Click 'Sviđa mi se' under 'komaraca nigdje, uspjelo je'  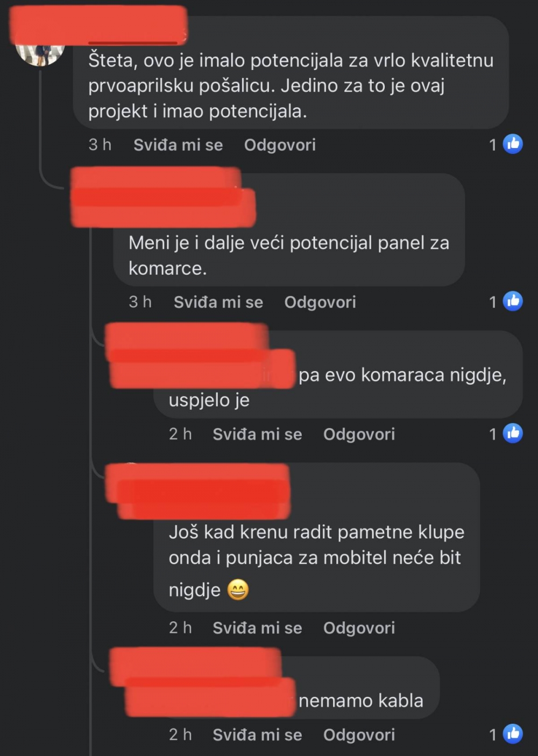tap(257, 434)
